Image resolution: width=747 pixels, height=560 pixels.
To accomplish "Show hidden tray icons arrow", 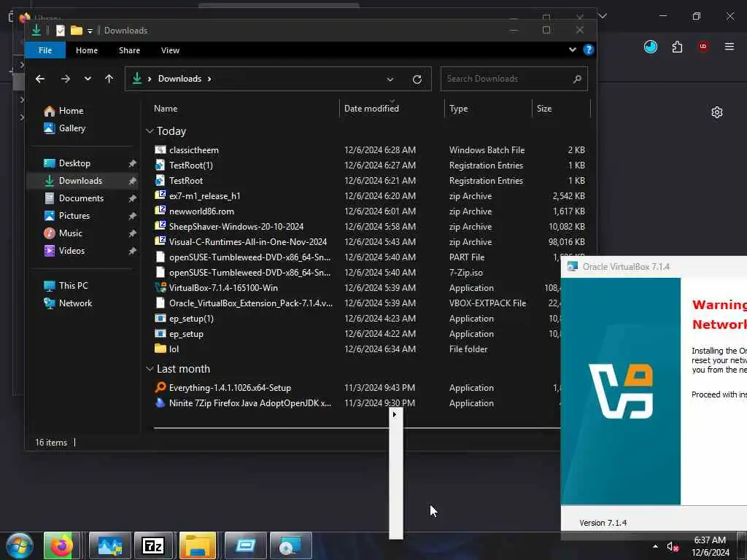I will point(656,546).
